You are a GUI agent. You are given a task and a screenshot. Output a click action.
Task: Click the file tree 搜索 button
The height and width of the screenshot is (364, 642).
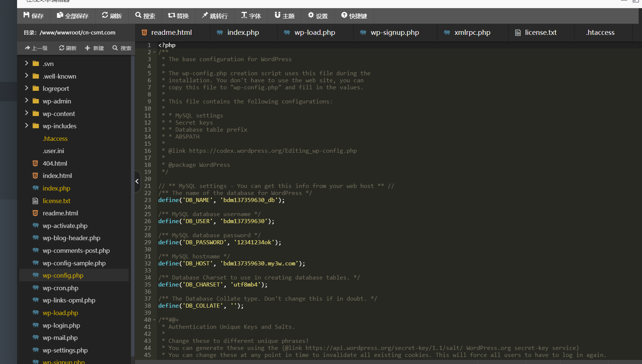[x=122, y=48]
